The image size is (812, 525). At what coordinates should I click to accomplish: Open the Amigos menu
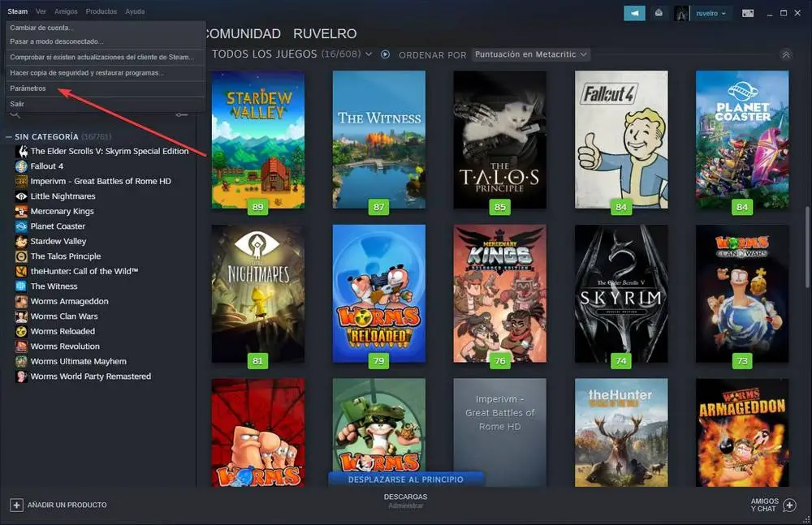66,11
